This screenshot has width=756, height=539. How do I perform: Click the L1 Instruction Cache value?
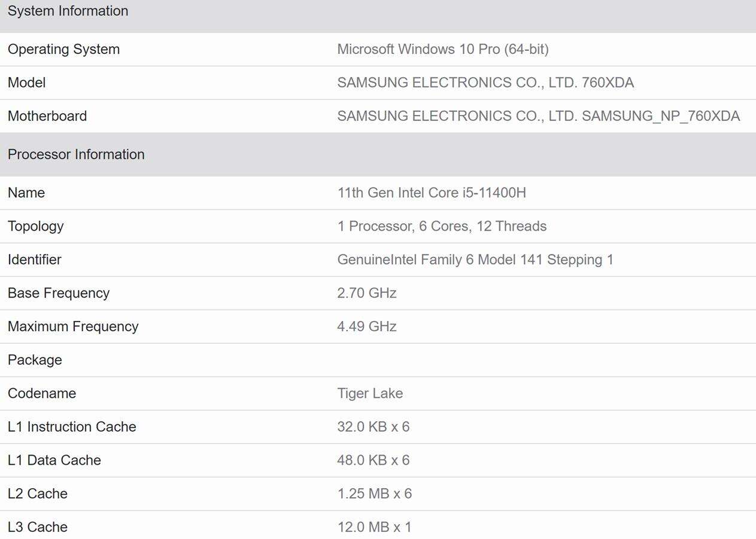point(374,426)
